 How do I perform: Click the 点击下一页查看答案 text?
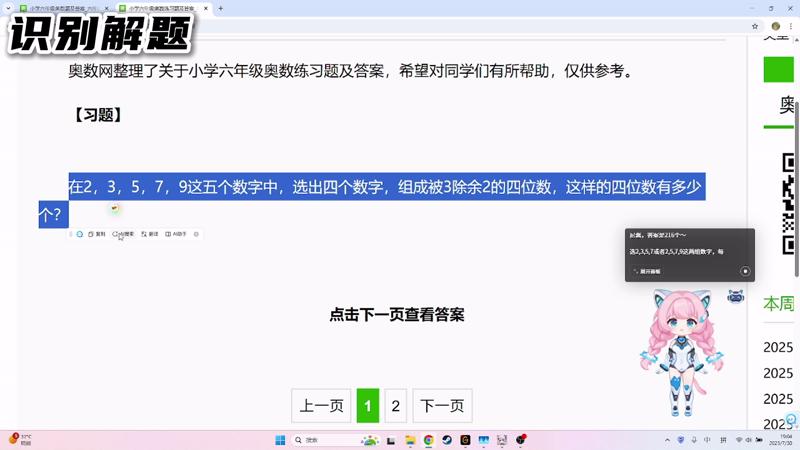(x=397, y=314)
